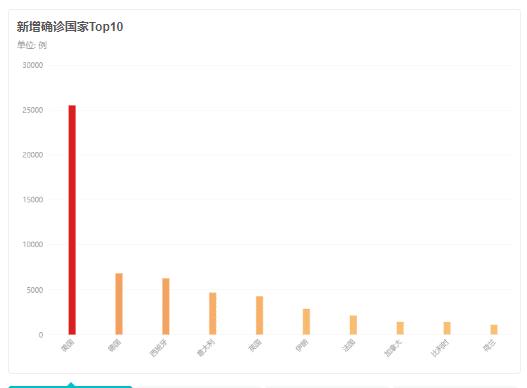Click the 西班牙 bar in the chart
Viewport: 527px width, 388px height.
[x=166, y=306]
